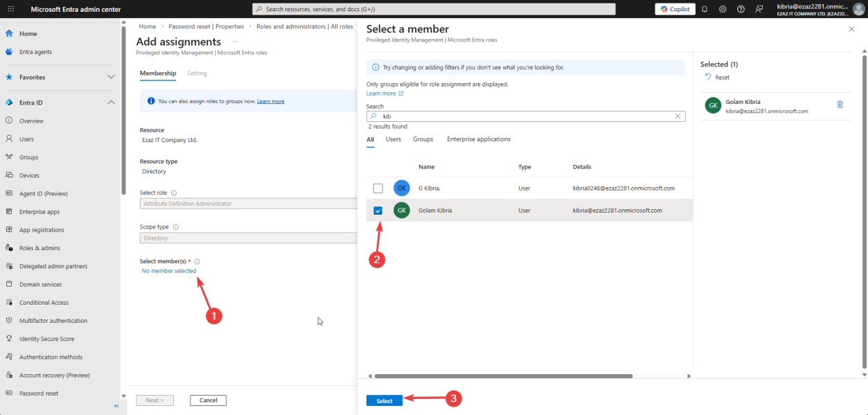
Task: Open the Overview sidebar item
Action: point(31,121)
